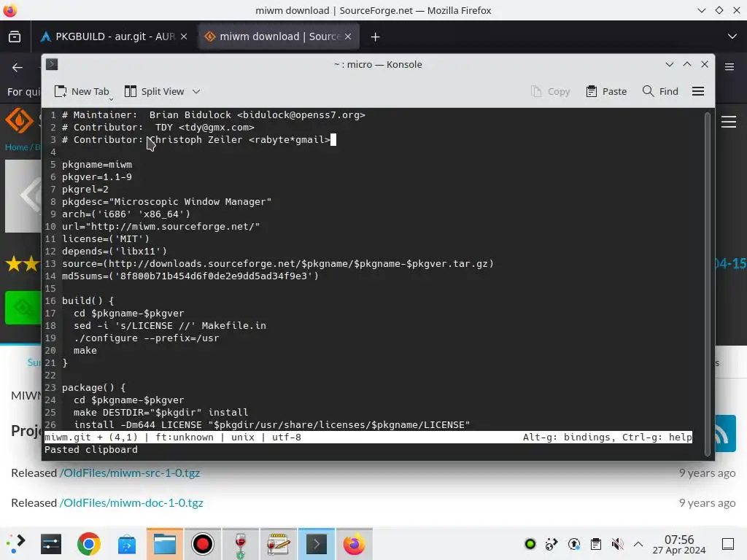Click the package() { line

coord(94,387)
